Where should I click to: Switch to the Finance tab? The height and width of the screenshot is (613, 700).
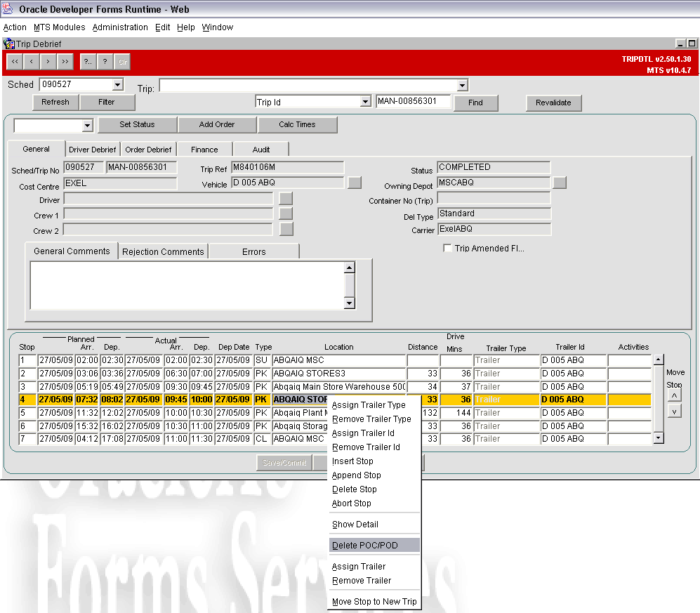204,150
